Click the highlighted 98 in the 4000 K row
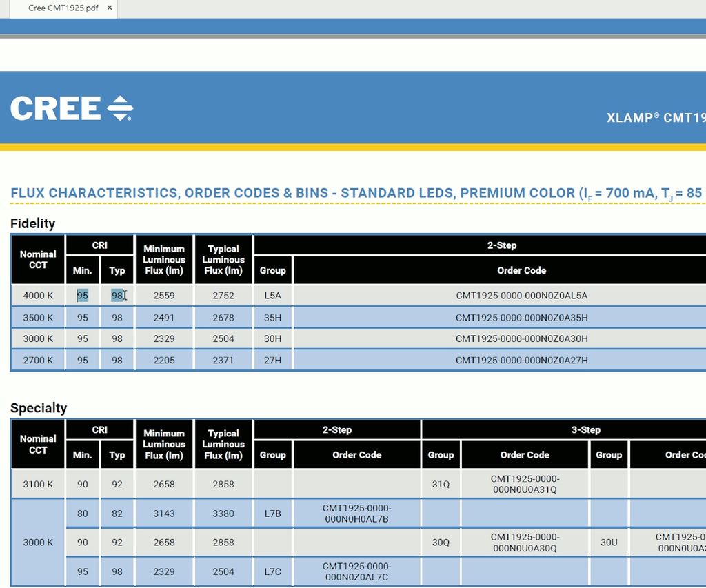The width and height of the screenshot is (706, 588). click(x=117, y=296)
